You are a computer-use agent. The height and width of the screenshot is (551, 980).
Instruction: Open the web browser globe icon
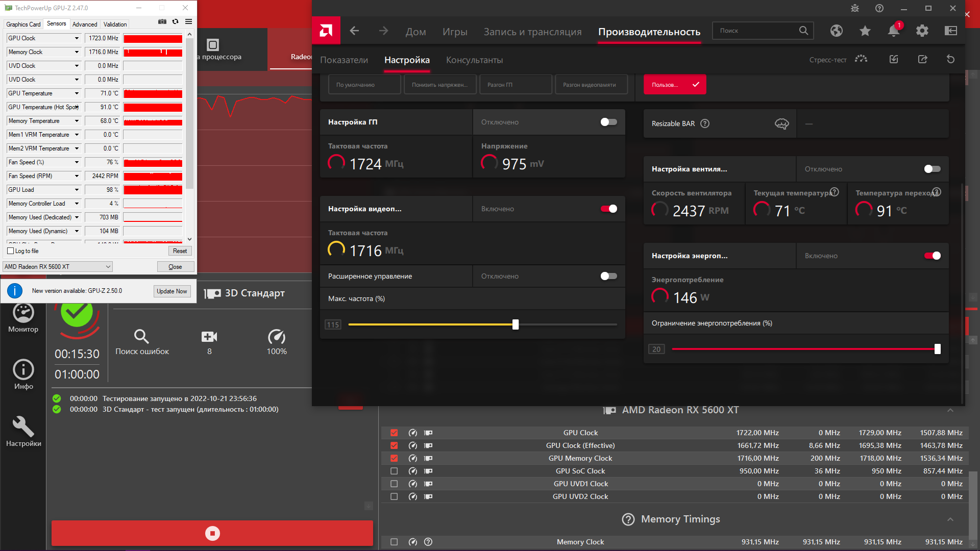pyautogui.click(x=836, y=31)
